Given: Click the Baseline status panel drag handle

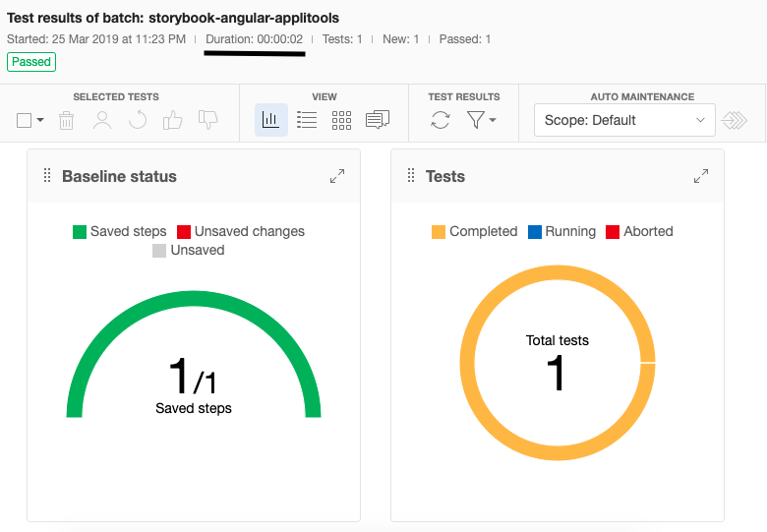Looking at the screenshot, I should 46,176.
